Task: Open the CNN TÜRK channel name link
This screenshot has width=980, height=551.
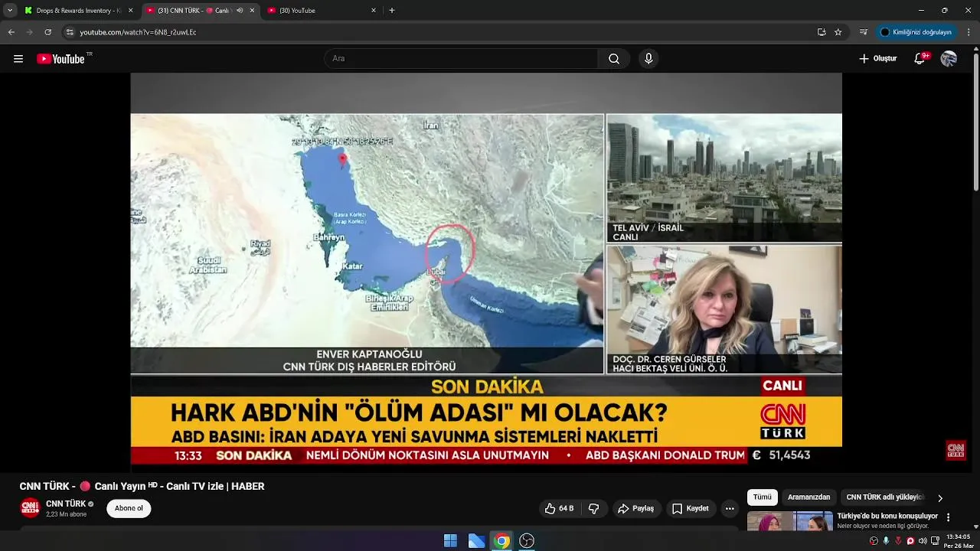Action: (66, 504)
